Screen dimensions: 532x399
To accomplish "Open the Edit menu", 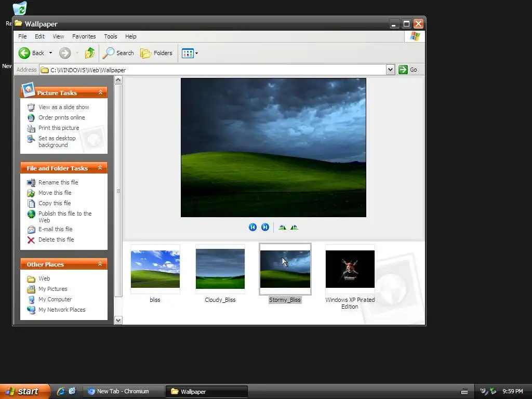I will [39, 36].
